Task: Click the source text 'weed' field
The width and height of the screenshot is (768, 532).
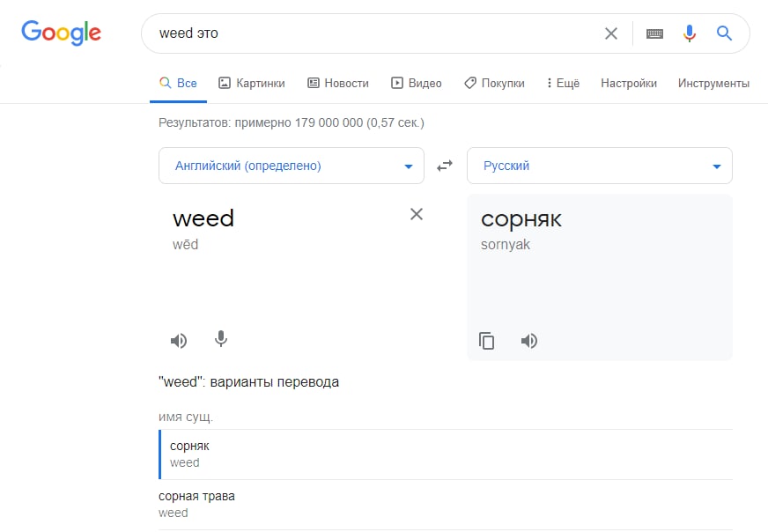Action: tap(203, 218)
